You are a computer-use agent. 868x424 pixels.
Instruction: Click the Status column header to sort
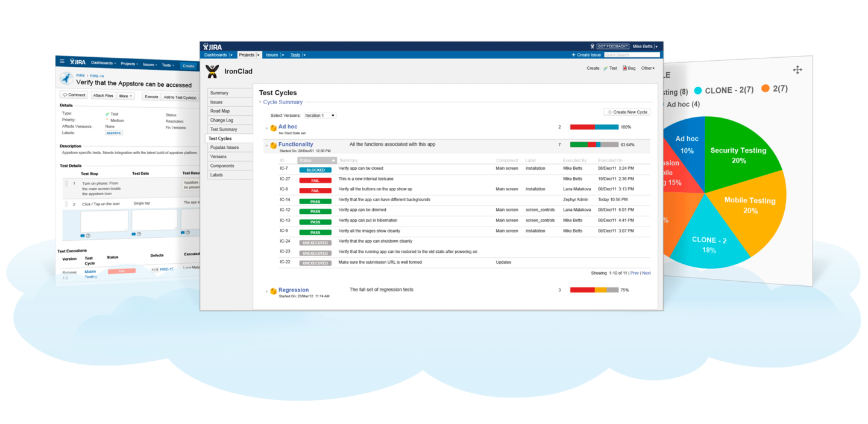click(x=317, y=160)
